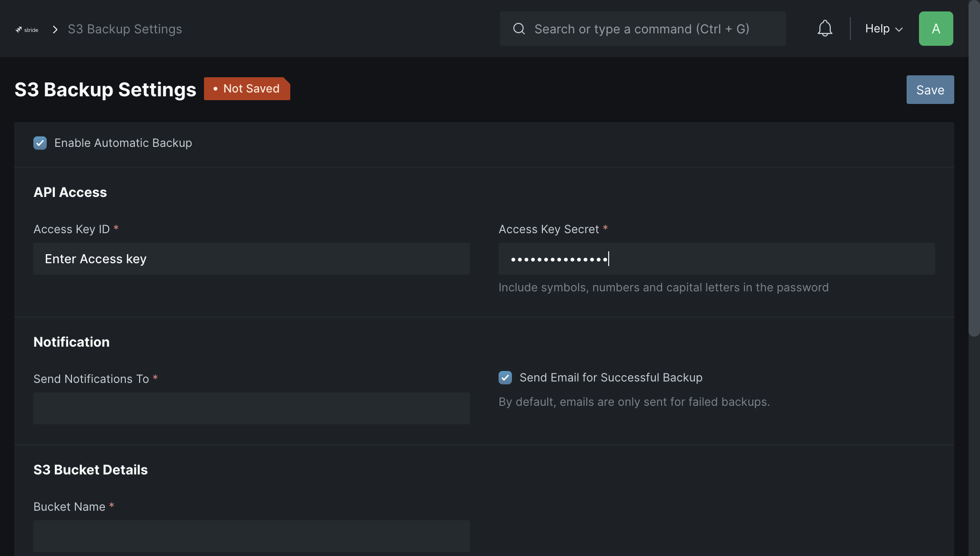This screenshot has height=556, width=980.
Task: Click the Send Notifications To field
Action: tap(252, 408)
